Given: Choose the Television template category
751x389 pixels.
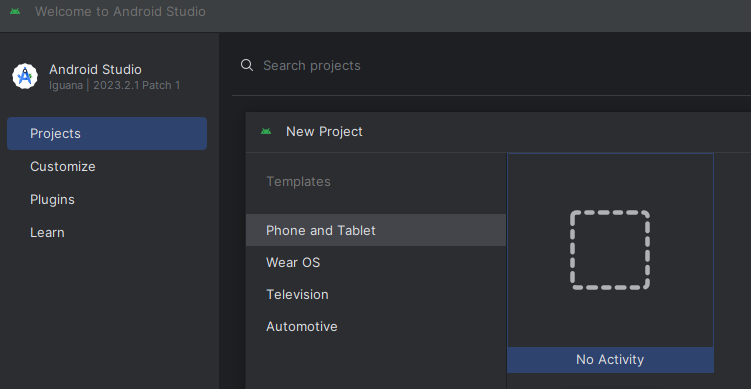Looking at the screenshot, I should pyautogui.click(x=376, y=295).
